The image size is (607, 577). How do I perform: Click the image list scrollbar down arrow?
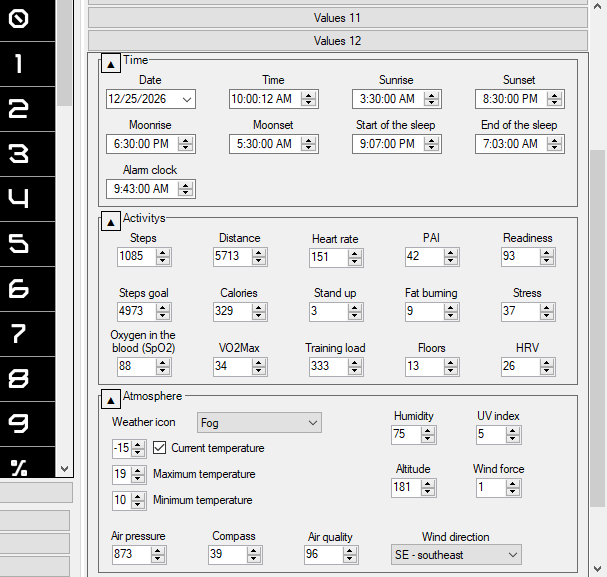(x=65, y=469)
